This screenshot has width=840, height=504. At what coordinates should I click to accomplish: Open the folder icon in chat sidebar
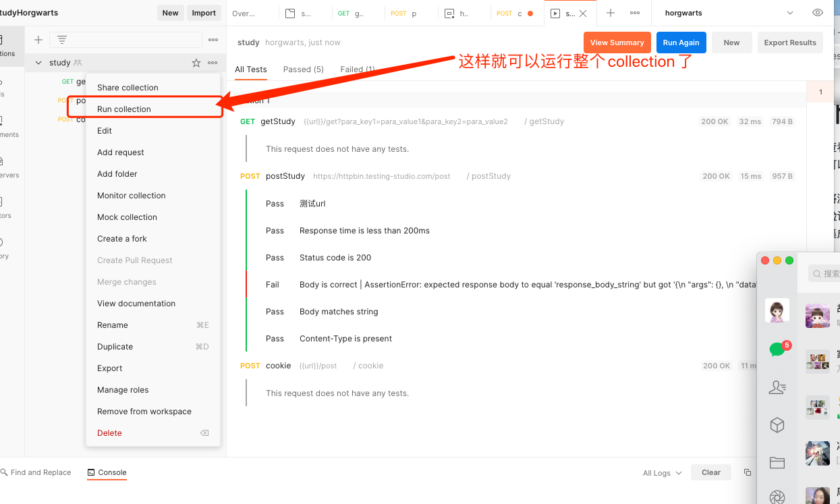pos(777,463)
